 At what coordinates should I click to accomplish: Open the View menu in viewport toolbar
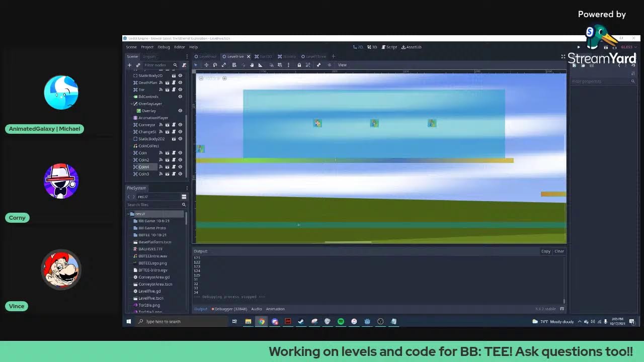[x=342, y=65]
